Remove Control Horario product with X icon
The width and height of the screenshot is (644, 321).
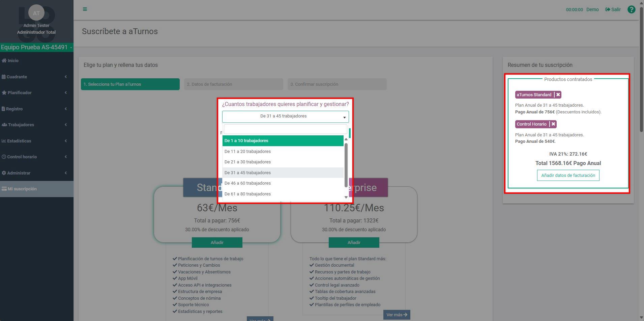click(553, 124)
